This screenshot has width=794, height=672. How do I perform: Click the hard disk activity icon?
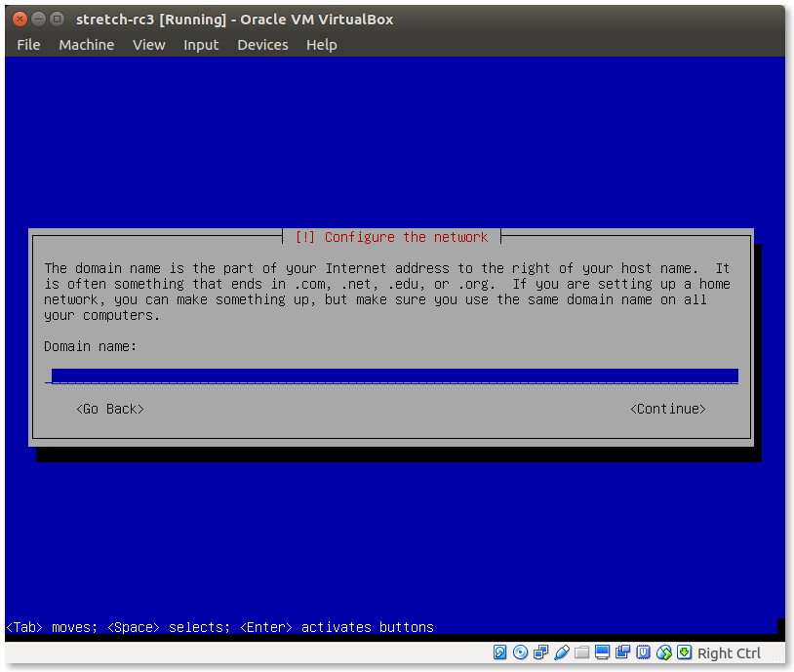pos(499,652)
